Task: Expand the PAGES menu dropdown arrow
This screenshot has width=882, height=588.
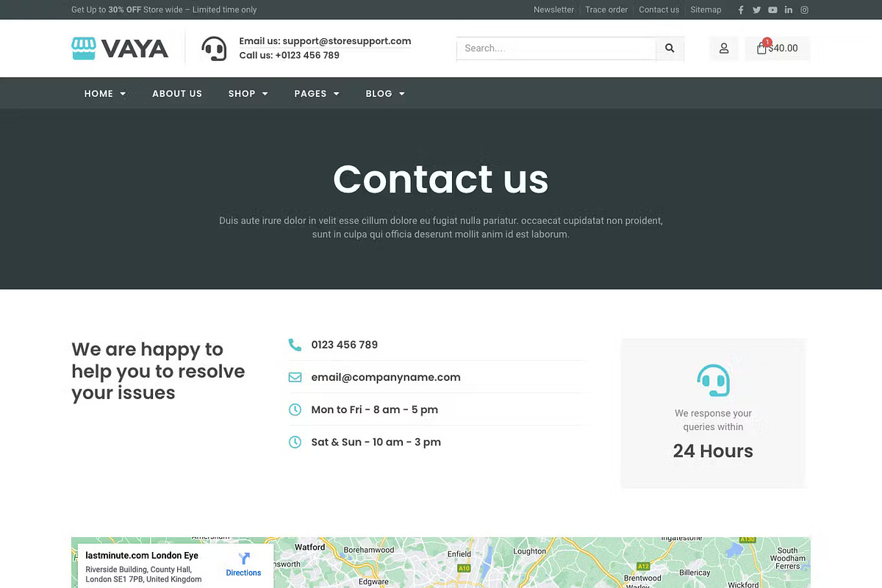Action: [336, 94]
